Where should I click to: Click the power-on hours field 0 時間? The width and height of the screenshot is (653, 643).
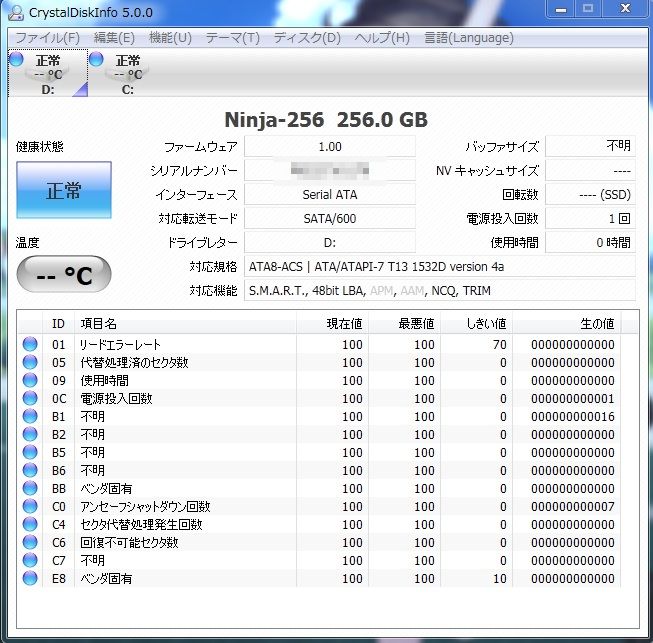pos(591,242)
